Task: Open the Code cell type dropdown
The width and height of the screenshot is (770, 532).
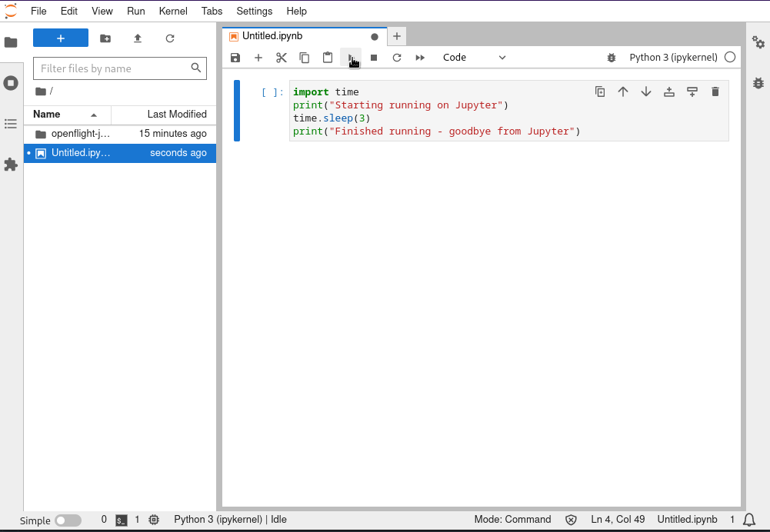Action: [473, 57]
